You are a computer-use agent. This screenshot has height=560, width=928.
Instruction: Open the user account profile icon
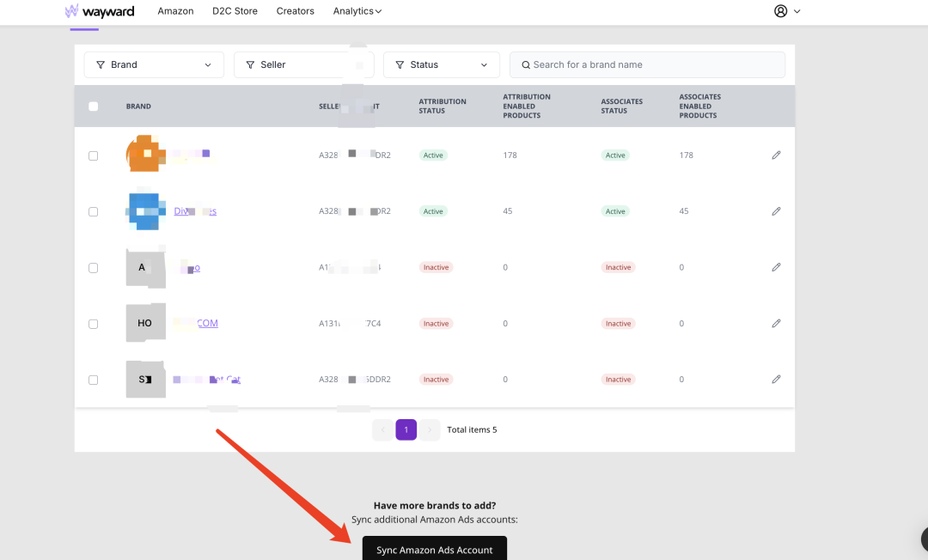pyautogui.click(x=780, y=10)
